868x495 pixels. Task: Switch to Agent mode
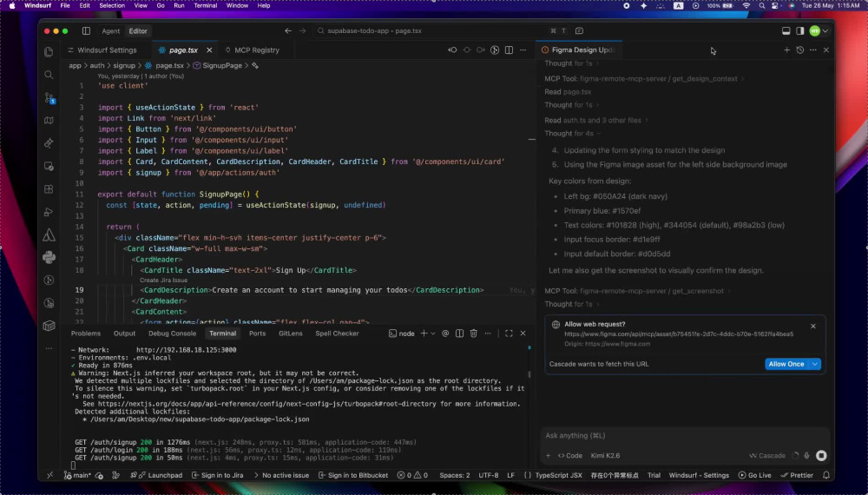click(111, 31)
